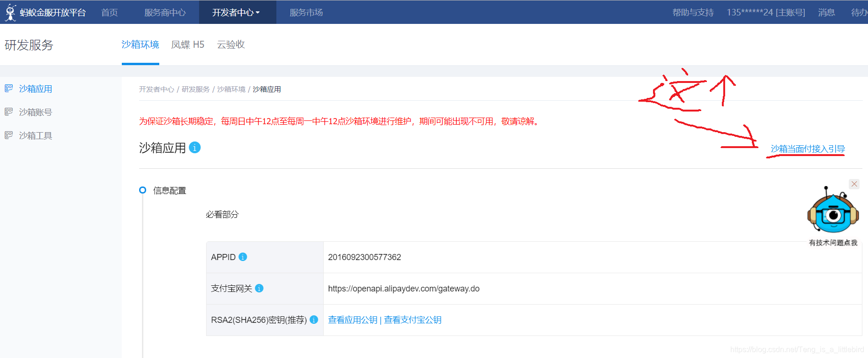Click the 蚂蚁金服开放平台 title text

point(53,12)
